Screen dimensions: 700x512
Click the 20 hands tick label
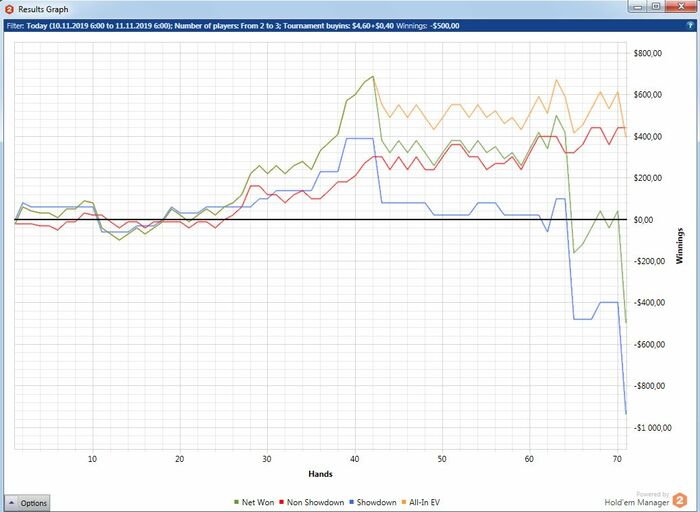pyautogui.click(x=179, y=459)
